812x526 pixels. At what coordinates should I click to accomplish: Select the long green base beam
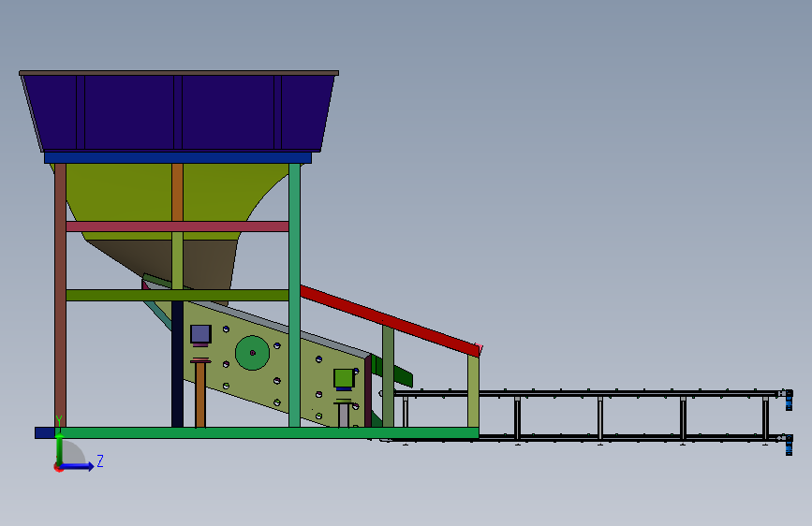[267, 432]
